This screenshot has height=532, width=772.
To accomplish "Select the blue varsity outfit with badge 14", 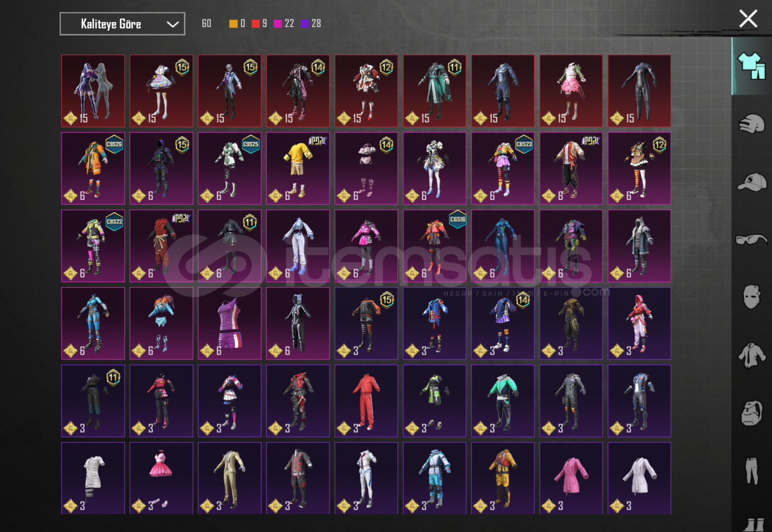I will tap(503, 324).
